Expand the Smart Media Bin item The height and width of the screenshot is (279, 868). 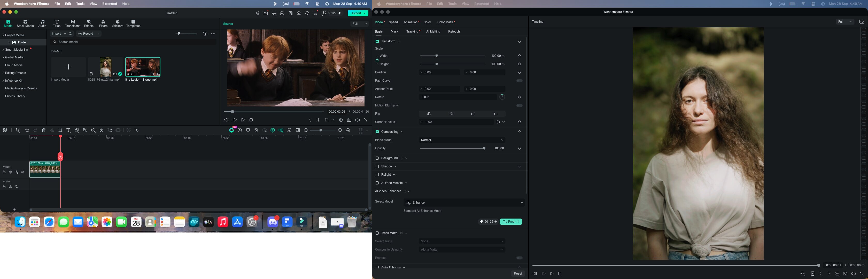coord(3,50)
